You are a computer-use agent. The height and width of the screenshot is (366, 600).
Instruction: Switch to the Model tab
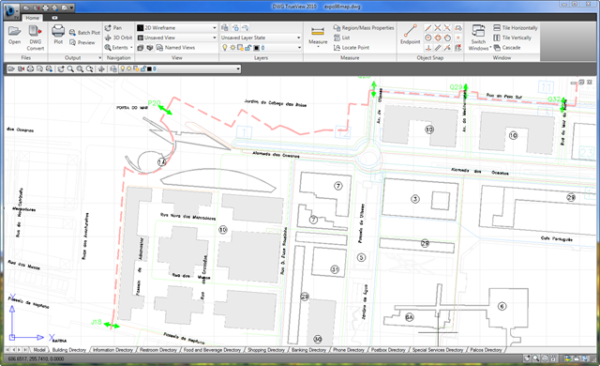coord(39,350)
